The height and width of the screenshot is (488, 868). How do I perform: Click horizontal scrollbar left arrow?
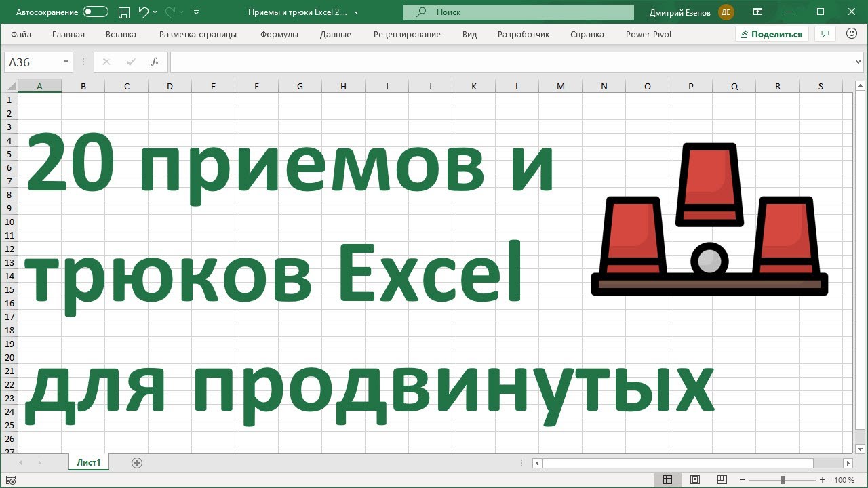pos(537,463)
